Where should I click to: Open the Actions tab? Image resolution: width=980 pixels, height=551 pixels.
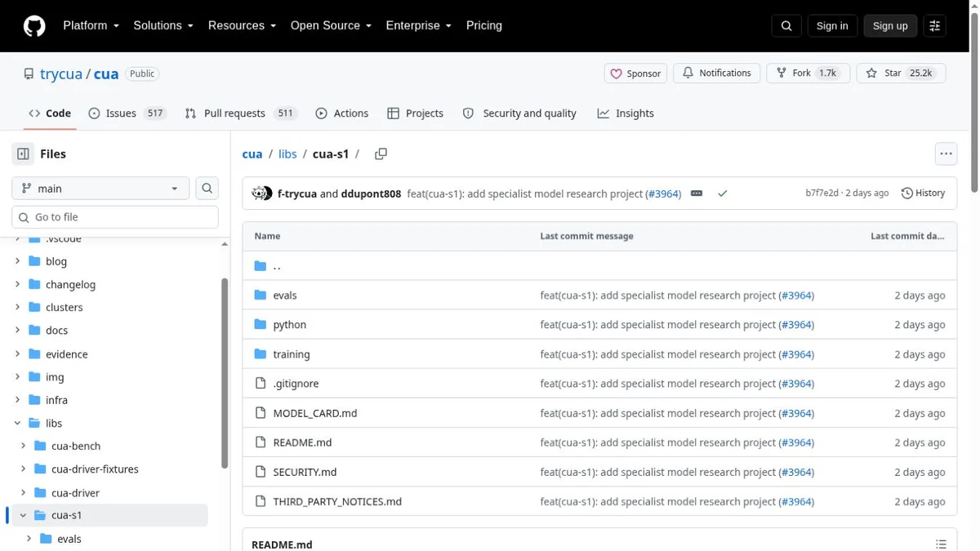click(x=342, y=113)
